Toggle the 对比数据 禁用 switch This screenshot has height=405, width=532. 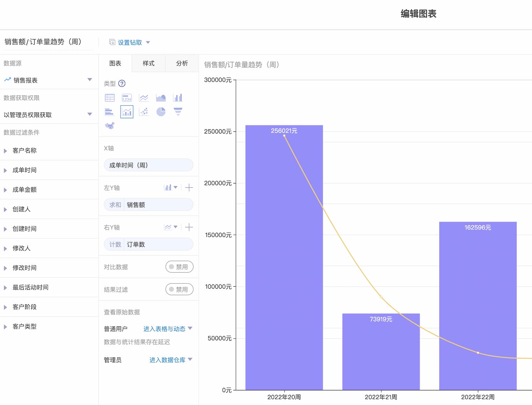click(x=179, y=267)
